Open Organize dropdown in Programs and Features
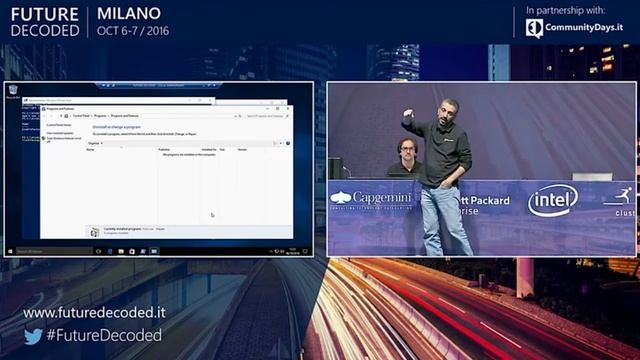This screenshot has height=360, width=640. click(x=95, y=143)
